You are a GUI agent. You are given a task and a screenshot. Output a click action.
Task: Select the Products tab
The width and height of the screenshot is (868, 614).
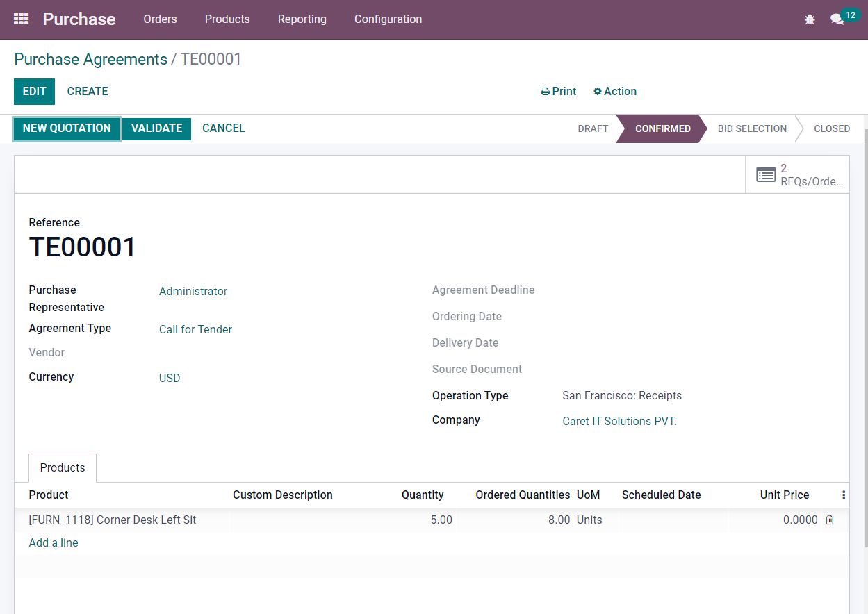pyautogui.click(x=63, y=468)
